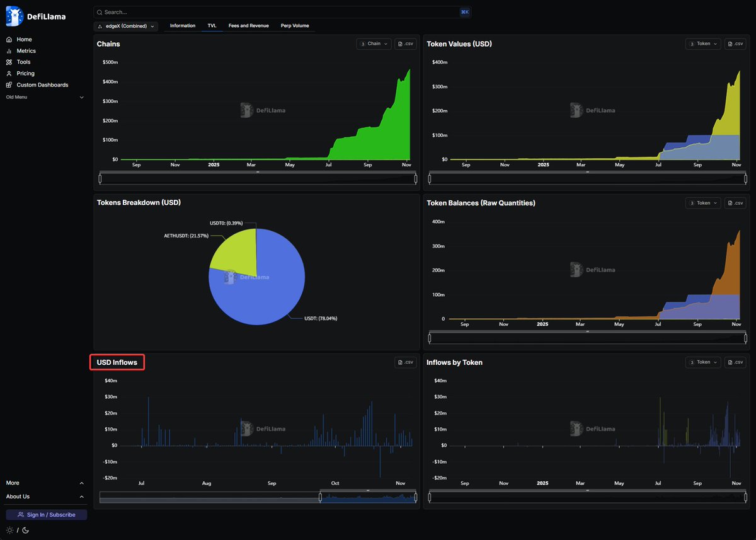Click left handle of USD Inflows zoom slider
The width and height of the screenshot is (756, 540).
pyautogui.click(x=320, y=498)
